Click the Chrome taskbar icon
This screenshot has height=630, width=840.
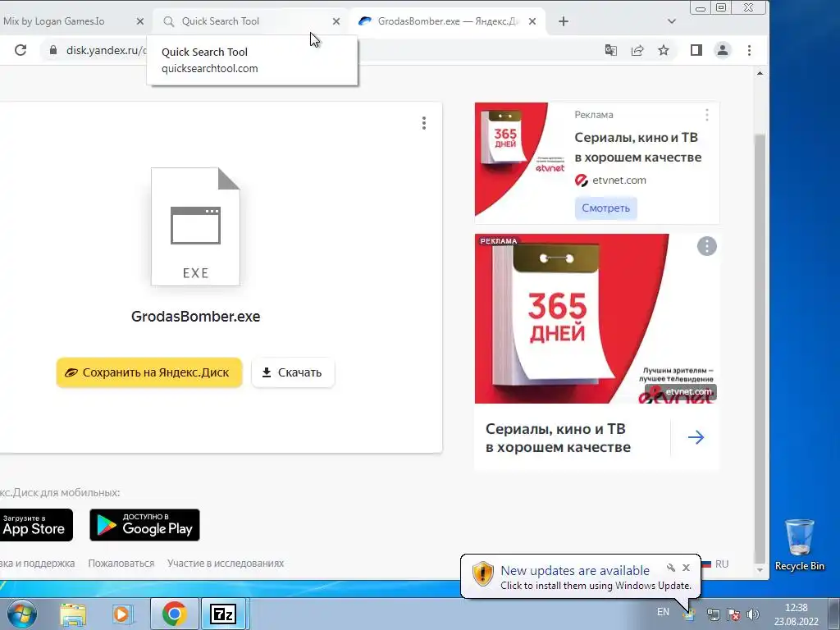(x=174, y=614)
